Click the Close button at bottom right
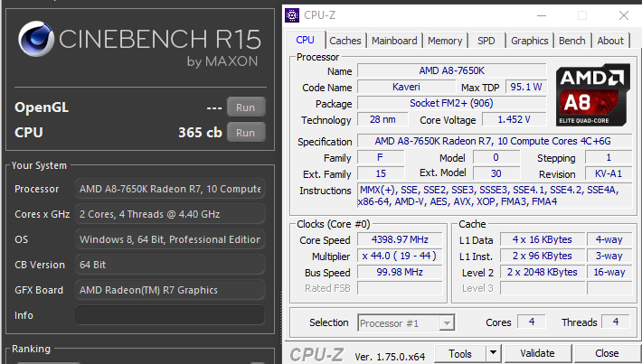The image size is (642, 364). (606, 353)
